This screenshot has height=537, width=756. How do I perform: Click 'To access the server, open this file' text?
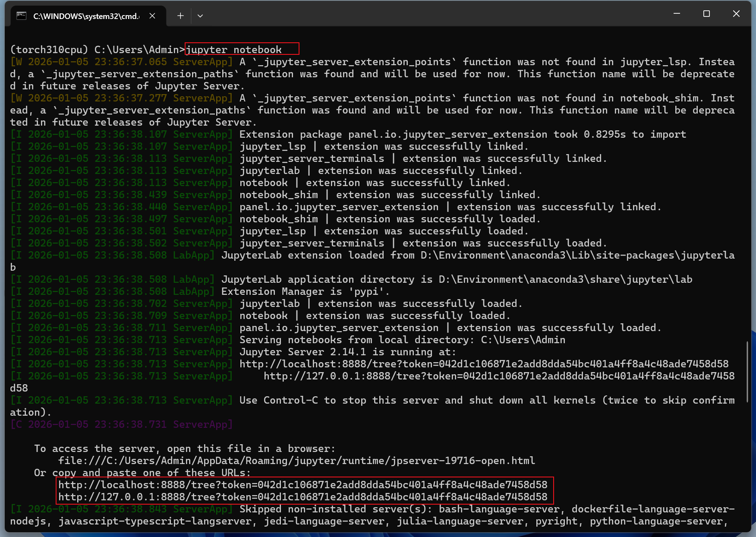(x=185, y=449)
